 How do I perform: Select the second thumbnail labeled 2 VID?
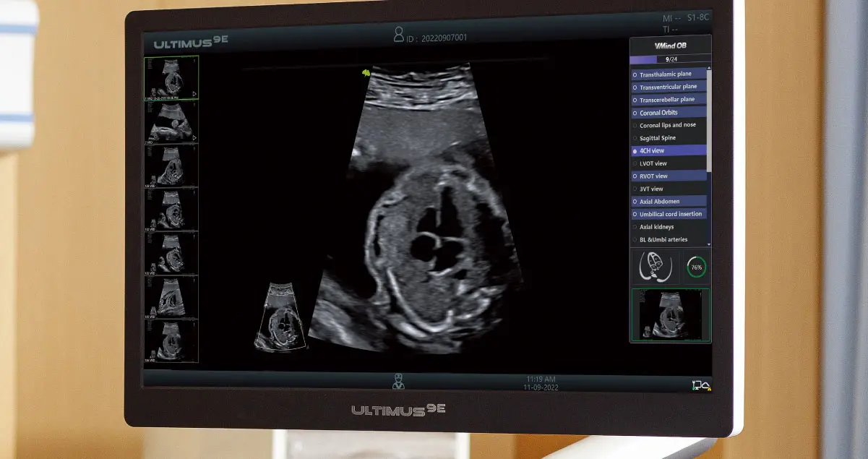coord(171,121)
